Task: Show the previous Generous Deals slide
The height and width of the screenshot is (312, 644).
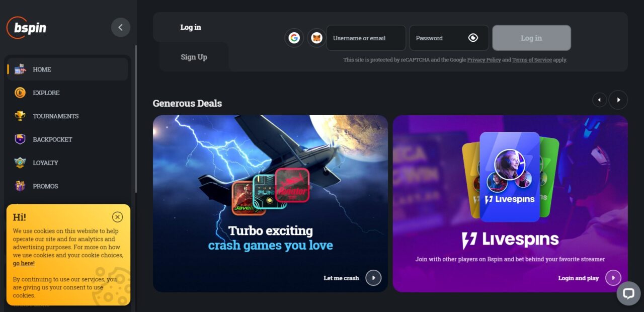Action: [599, 100]
